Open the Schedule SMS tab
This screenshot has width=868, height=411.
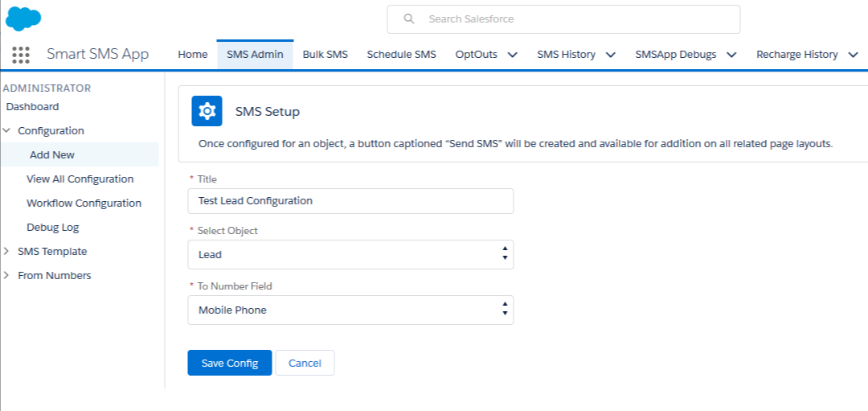tap(401, 54)
